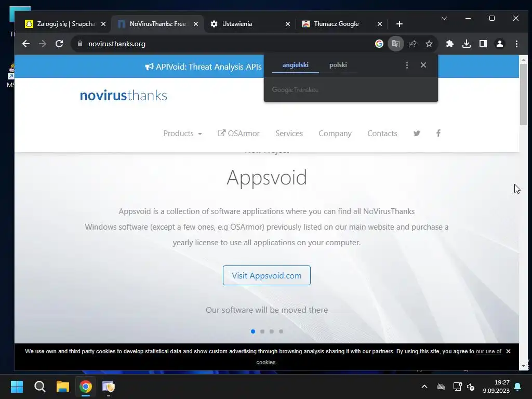Open the shield app on taskbar
This screenshot has width=532, height=399.
pyautogui.click(x=109, y=387)
